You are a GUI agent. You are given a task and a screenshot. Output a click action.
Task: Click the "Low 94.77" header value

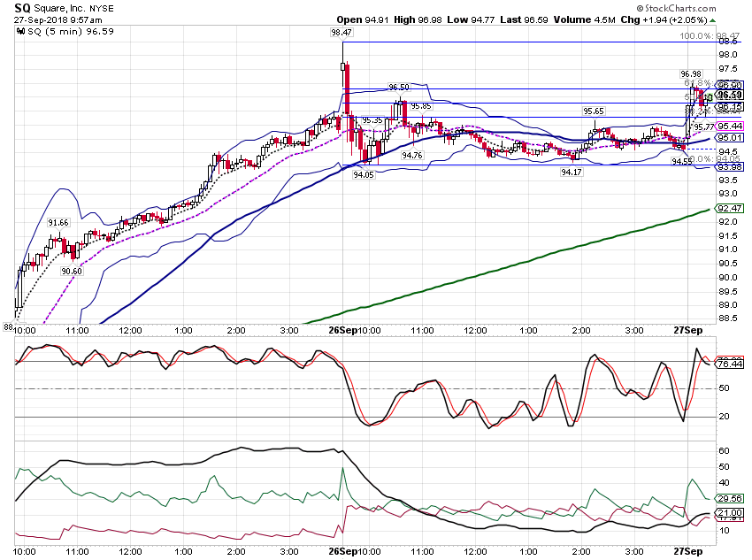click(471, 19)
